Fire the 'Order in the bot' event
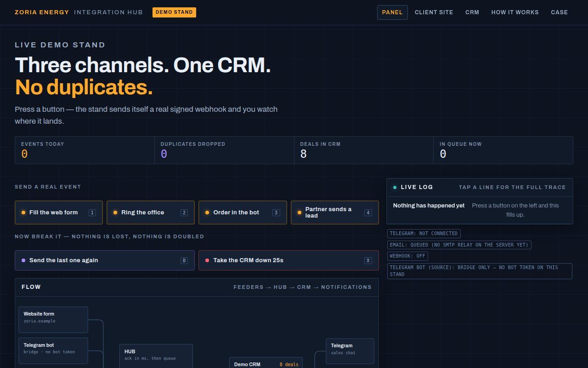The height and width of the screenshot is (368, 588). pyautogui.click(x=243, y=213)
